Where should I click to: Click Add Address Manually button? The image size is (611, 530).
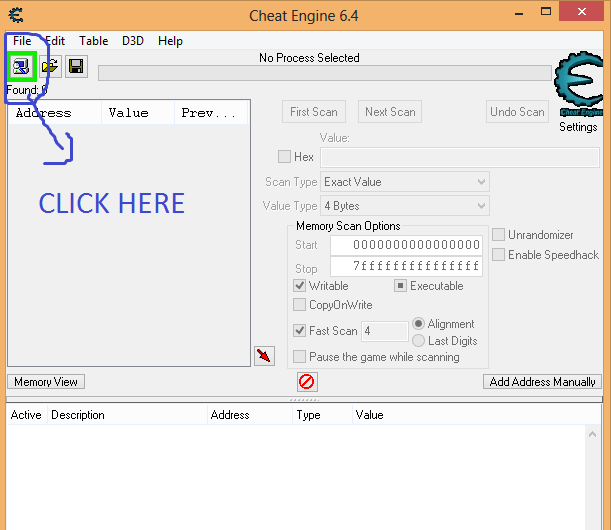(x=542, y=382)
